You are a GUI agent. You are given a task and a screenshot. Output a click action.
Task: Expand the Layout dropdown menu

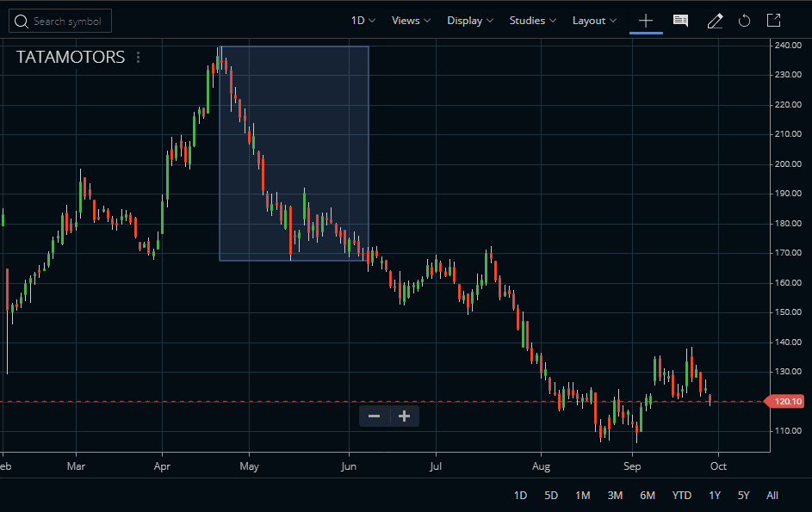[594, 21]
